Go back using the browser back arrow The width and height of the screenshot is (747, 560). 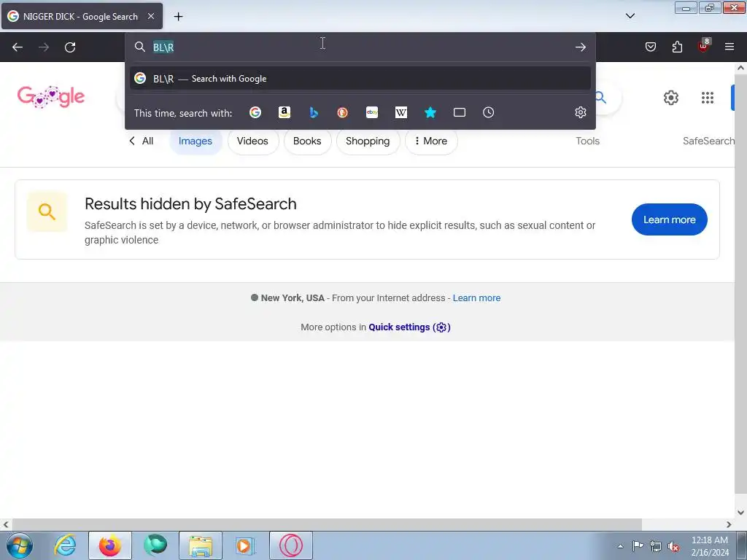(x=18, y=47)
